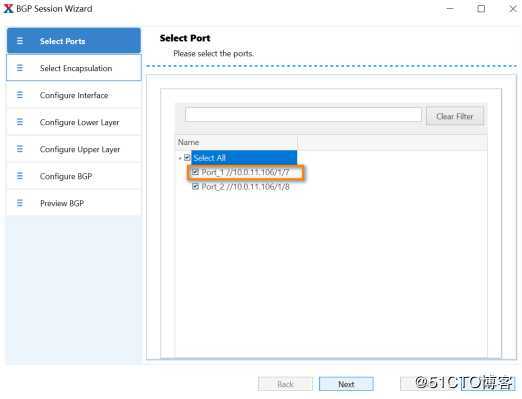This screenshot has height=399, width=522.
Task: Click the list icon beside Configure Lower Layer
Action: [x=20, y=122]
